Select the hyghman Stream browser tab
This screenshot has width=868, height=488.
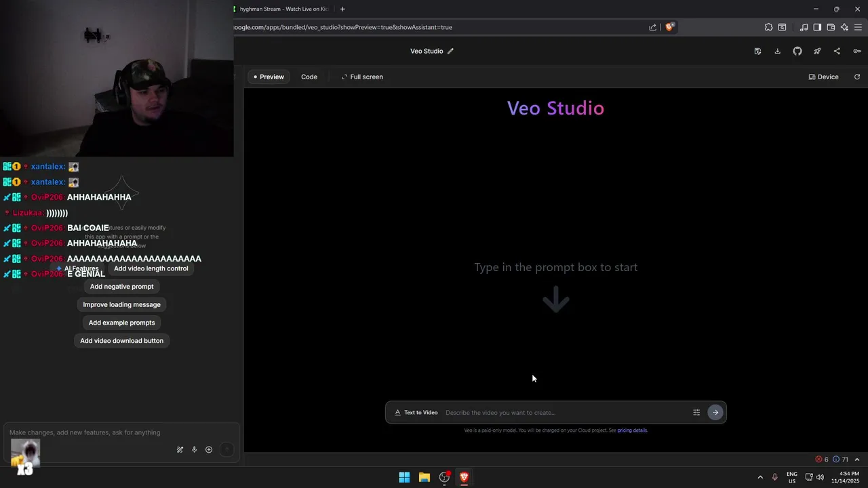pyautogui.click(x=283, y=9)
